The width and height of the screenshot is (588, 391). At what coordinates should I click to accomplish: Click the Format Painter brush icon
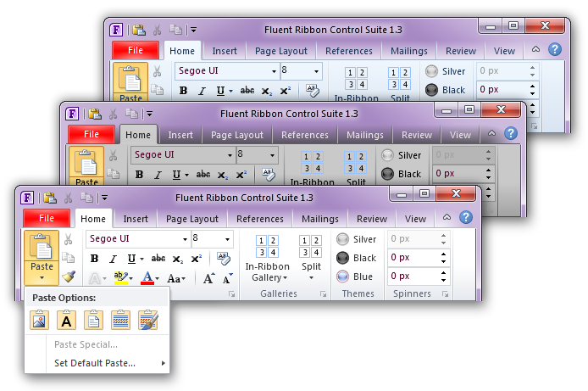point(69,277)
